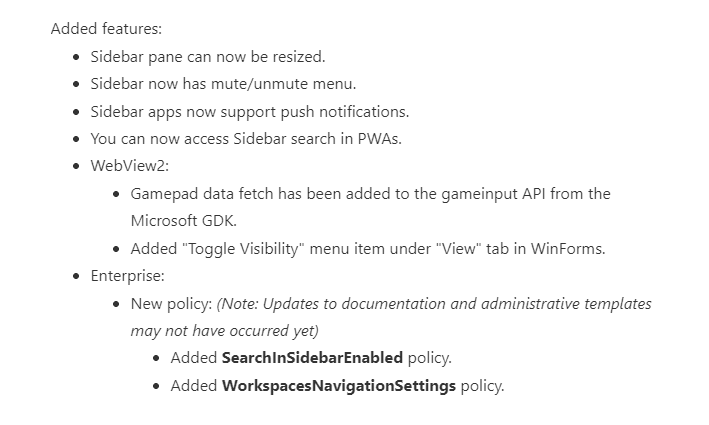This screenshot has width=709, height=425.
Task: Click "may not have occurred yet)" italic line
Action: click(225, 331)
